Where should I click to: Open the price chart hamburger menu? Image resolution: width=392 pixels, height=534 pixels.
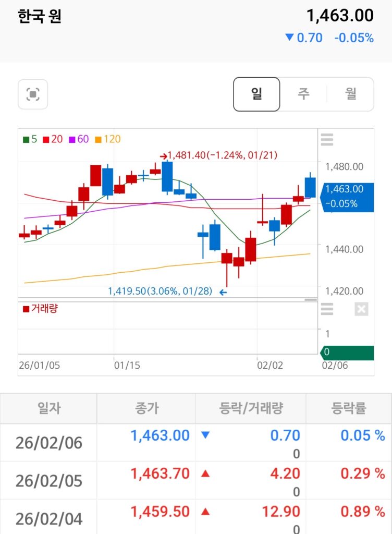click(x=327, y=140)
